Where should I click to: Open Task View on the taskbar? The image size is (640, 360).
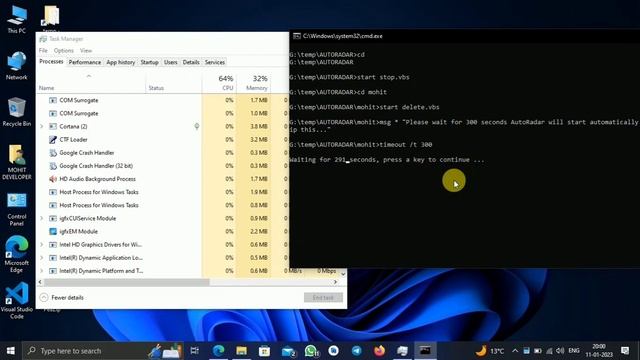click(x=195, y=351)
